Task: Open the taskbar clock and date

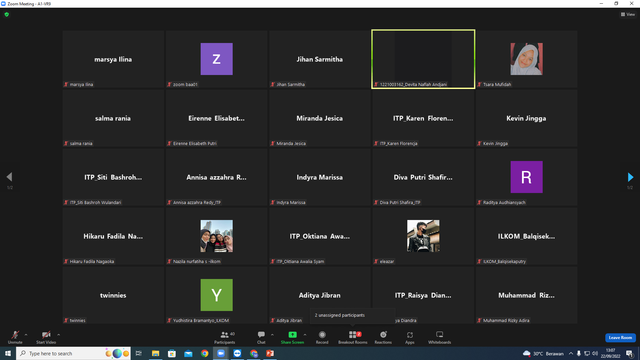Action: pyautogui.click(x=611, y=353)
